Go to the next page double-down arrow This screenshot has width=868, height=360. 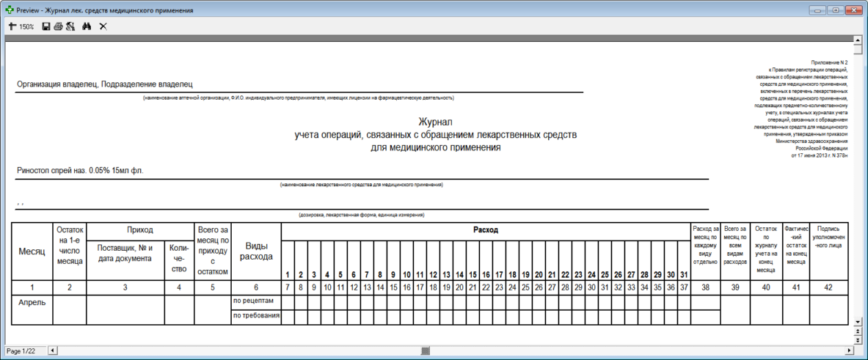858,339
